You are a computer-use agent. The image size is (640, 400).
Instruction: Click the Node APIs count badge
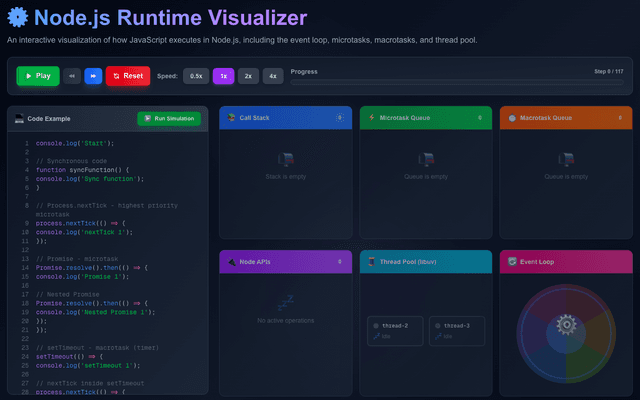(340, 262)
